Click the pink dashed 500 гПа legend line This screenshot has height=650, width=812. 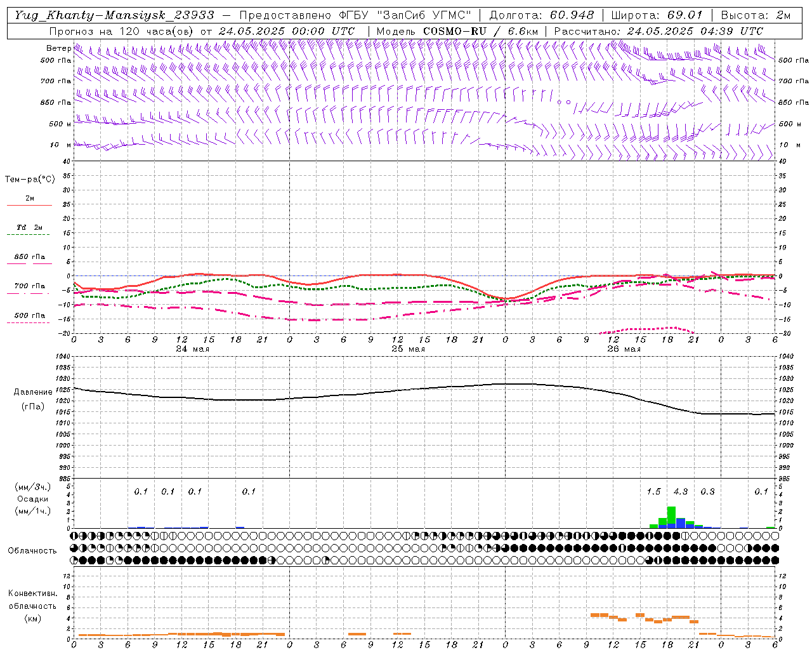28,322
